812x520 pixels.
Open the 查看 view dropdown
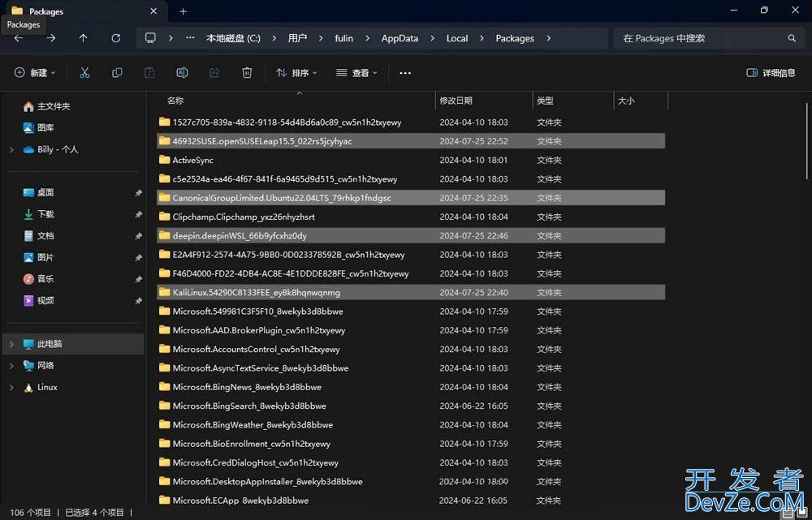(356, 73)
